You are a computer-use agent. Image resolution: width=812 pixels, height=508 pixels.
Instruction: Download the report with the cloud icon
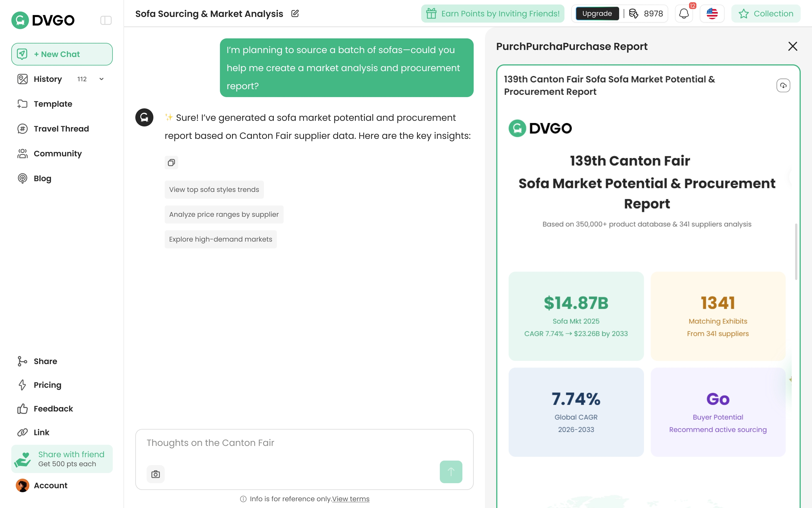[x=783, y=85]
